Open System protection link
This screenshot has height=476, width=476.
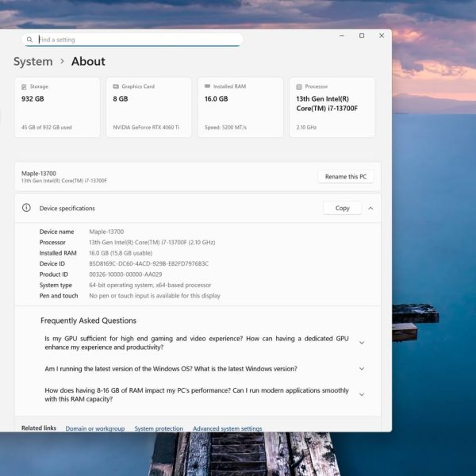(159, 428)
